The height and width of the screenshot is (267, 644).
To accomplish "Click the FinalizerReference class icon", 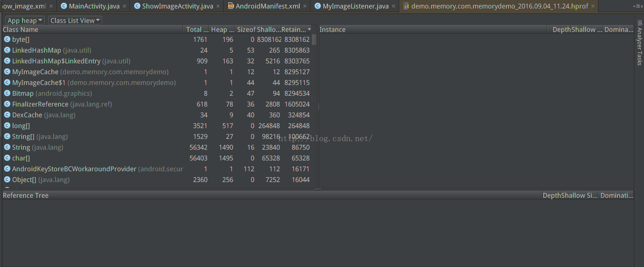I will (7, 104).
